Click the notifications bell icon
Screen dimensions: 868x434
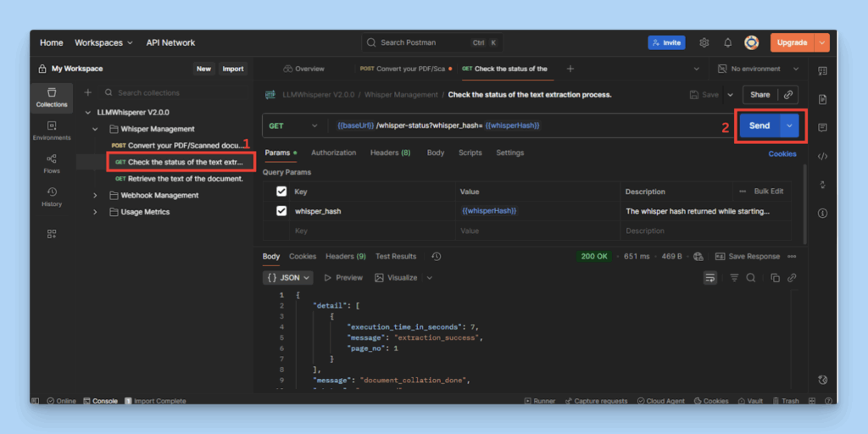pyautogui.click(x=727, y=42)
